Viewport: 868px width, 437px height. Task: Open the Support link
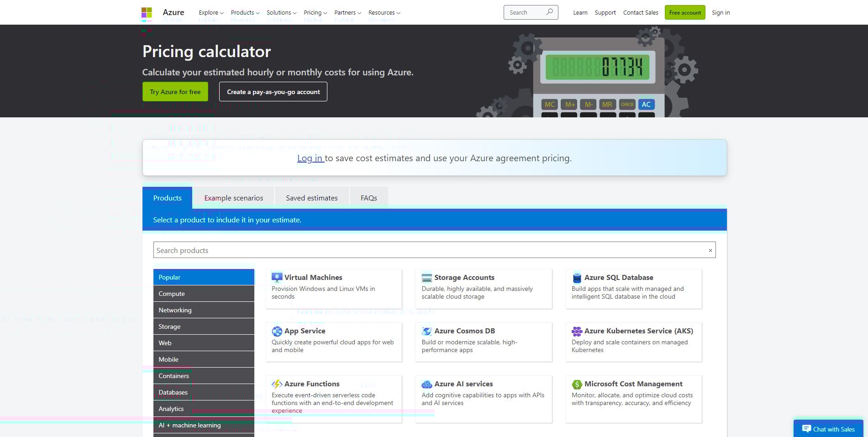click(605, 12)
